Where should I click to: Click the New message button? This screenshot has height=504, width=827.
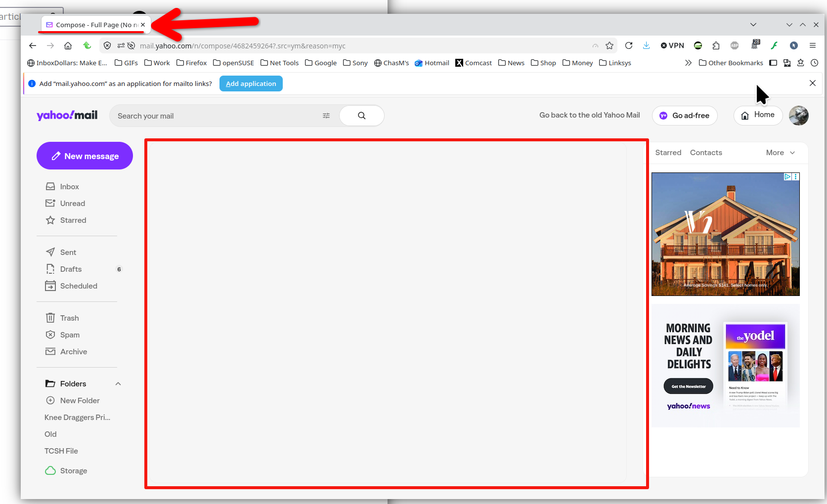pos(85,156)
